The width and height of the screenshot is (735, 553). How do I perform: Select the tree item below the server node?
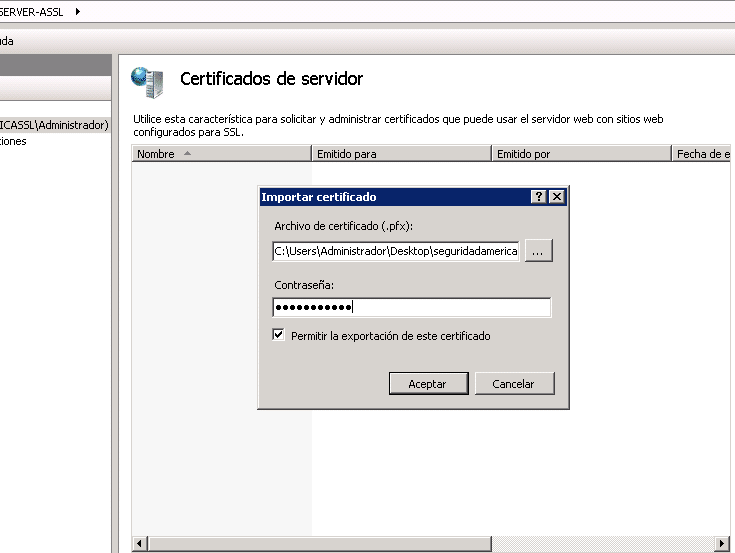coord(14,141)
